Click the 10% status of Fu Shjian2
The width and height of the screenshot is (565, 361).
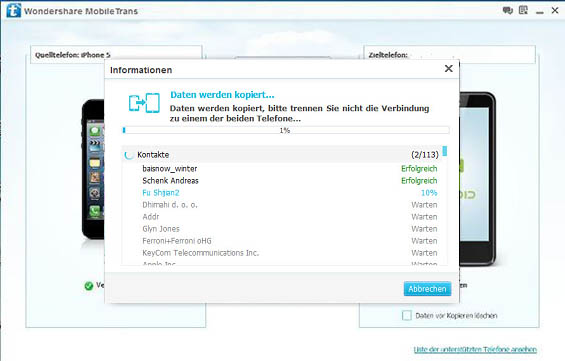429,193
